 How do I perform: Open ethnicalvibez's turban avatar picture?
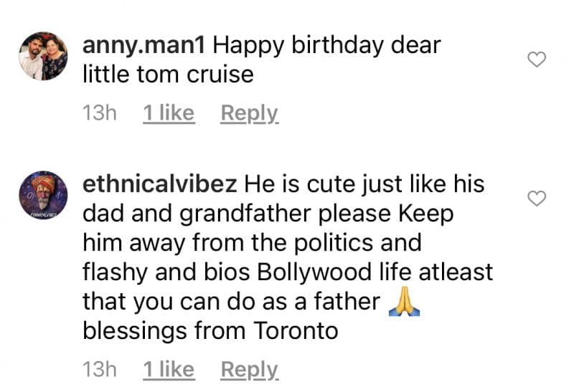coord(43,195)
